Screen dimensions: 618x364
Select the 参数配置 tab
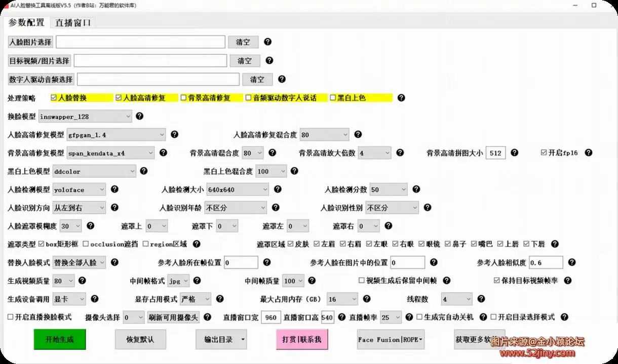coord(26,23)
